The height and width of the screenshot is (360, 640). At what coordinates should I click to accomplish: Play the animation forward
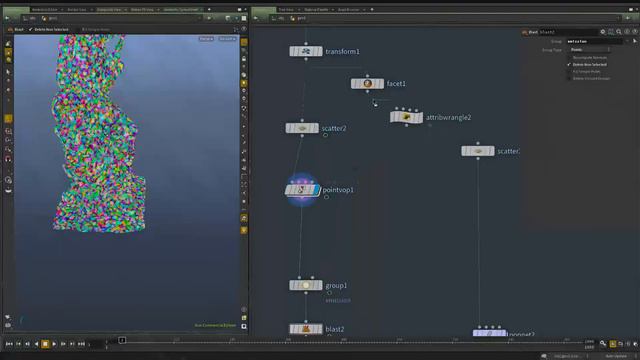(54, 344)
